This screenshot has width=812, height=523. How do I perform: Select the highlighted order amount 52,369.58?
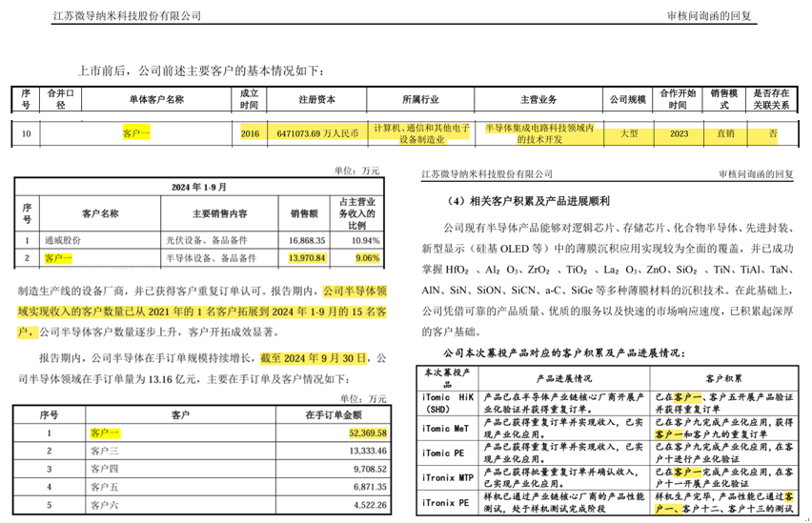368,432
